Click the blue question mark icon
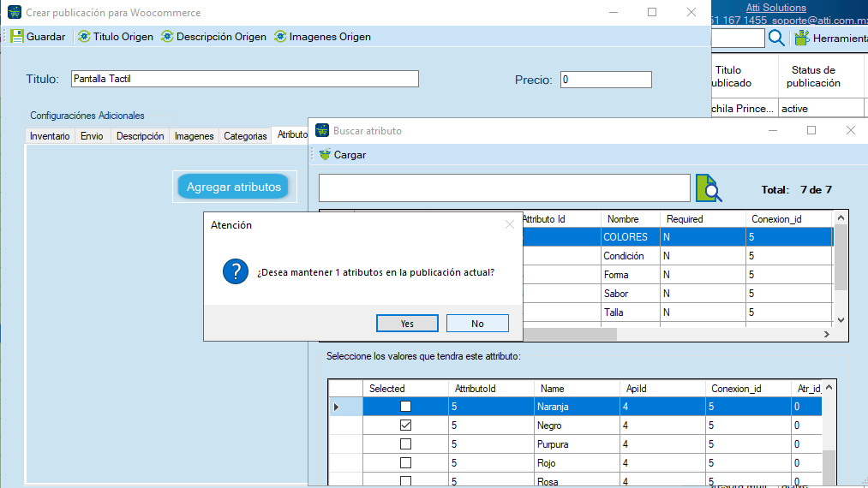 click(x=236, y=271)
